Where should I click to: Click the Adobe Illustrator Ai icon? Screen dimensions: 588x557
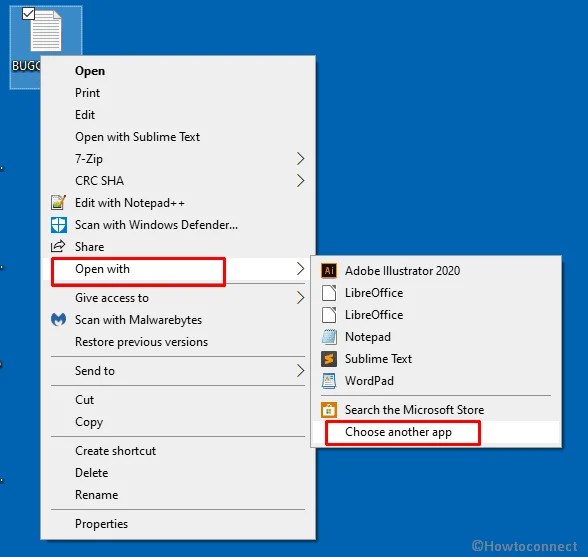coord(329,270)
